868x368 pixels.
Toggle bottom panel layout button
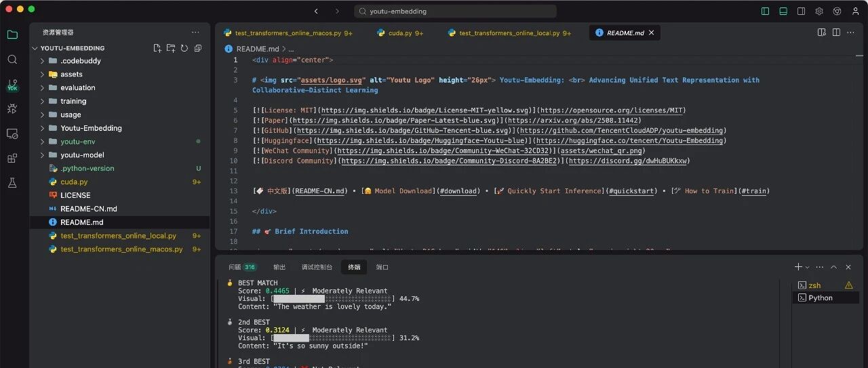tap(783, 11)
